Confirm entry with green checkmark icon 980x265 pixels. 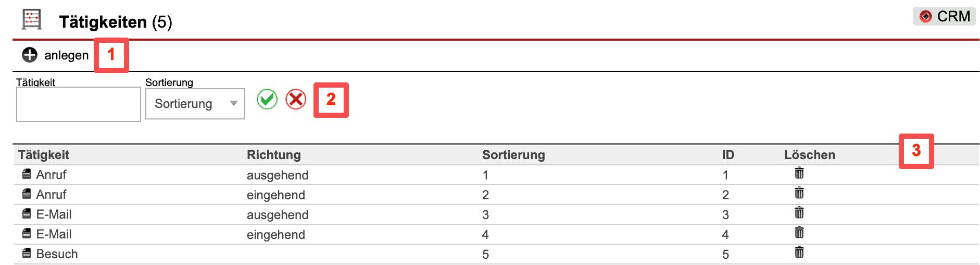tap(267, 99)
